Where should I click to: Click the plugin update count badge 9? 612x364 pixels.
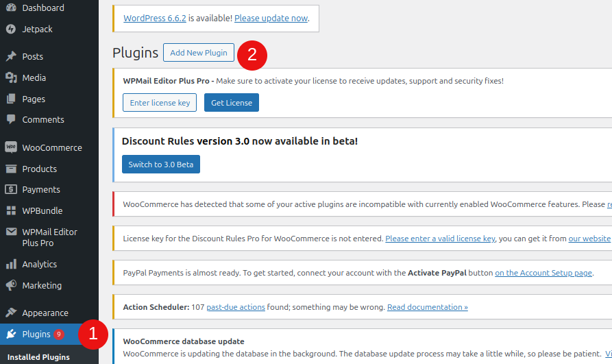tap(59, 335)
